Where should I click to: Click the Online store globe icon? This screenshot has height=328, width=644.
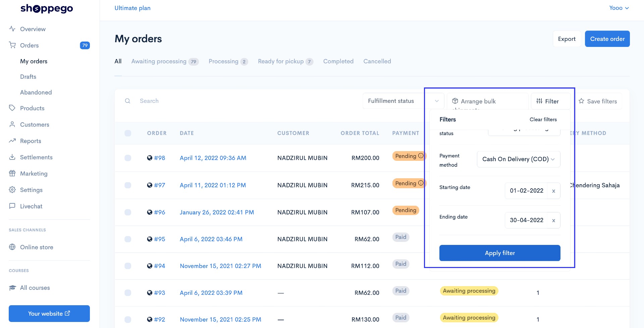click(12, 247)
